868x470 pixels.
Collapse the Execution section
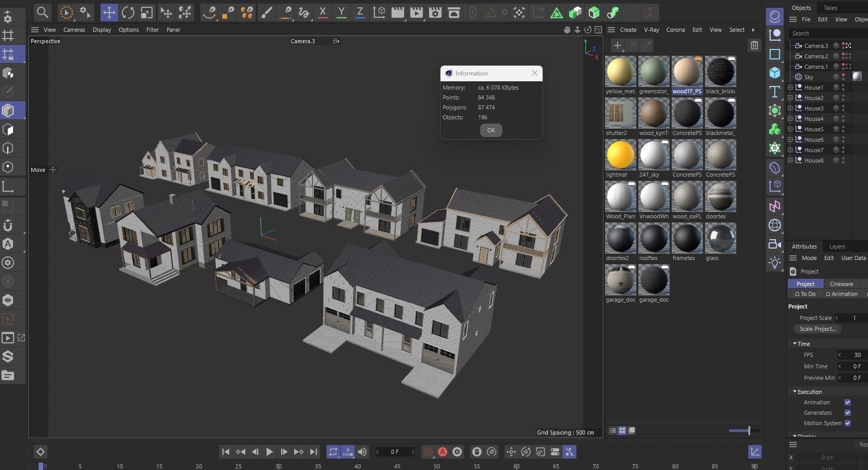795,392
